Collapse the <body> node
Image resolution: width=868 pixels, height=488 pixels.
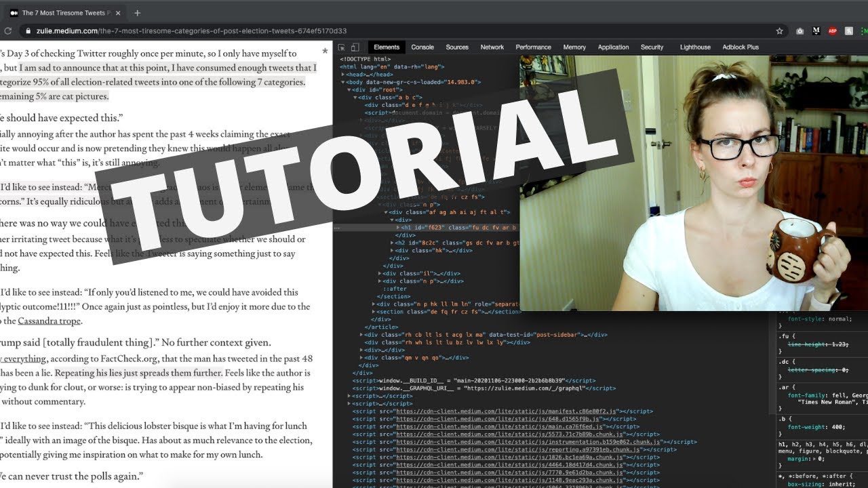pos(342,81)
